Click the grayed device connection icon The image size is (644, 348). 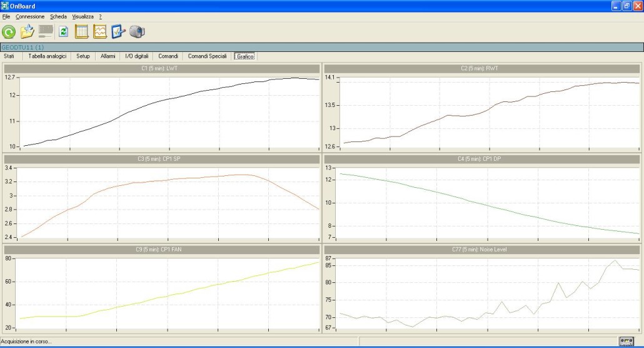(x=46, y=32)
